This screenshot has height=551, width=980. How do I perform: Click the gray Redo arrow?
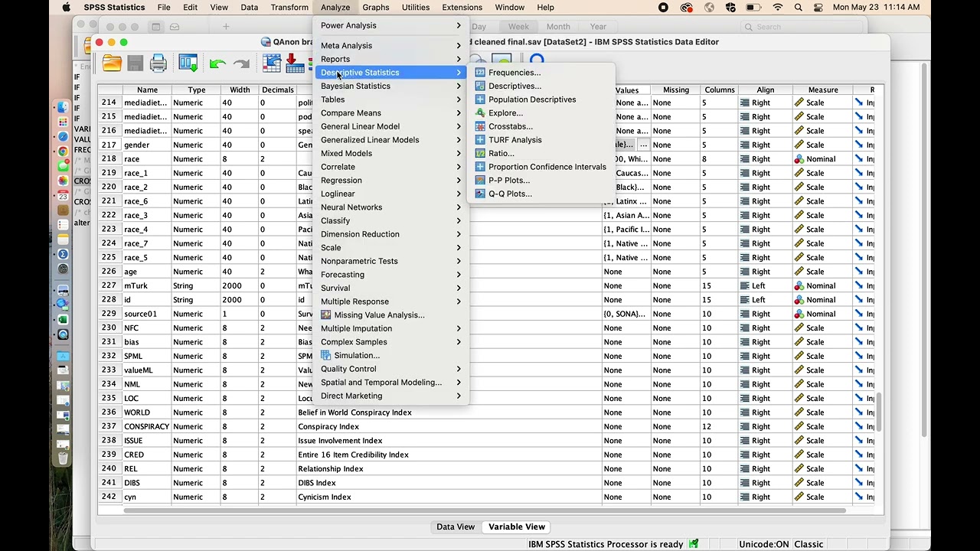point(242,64)
